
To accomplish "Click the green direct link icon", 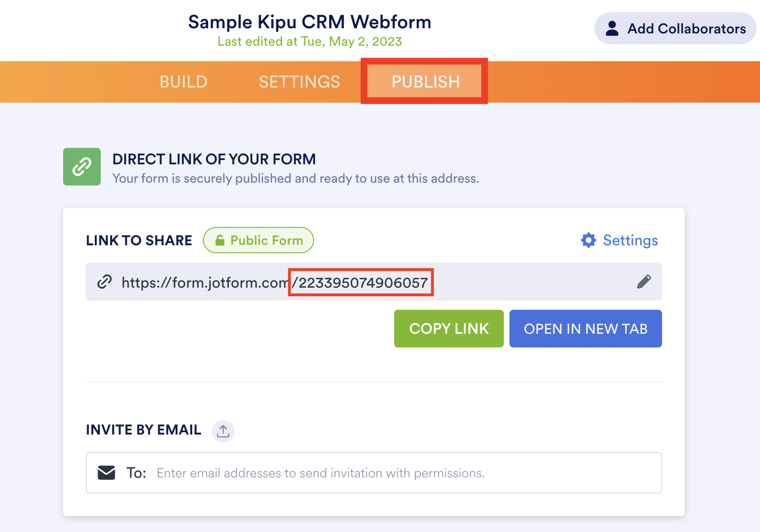I will 82,167.
